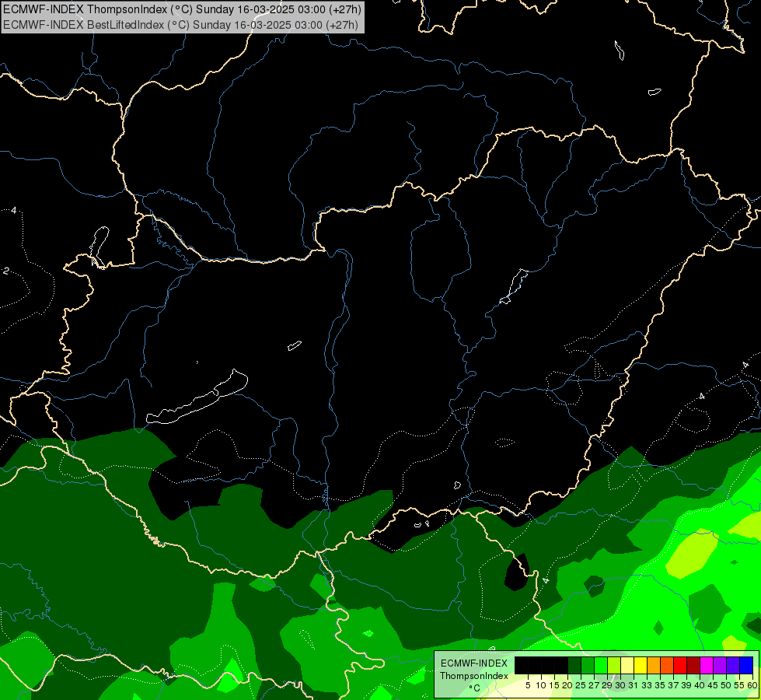The image size is (761, 700).
Task: Click the BestLiftedIndex title line
Action: [x=180, y=25]
